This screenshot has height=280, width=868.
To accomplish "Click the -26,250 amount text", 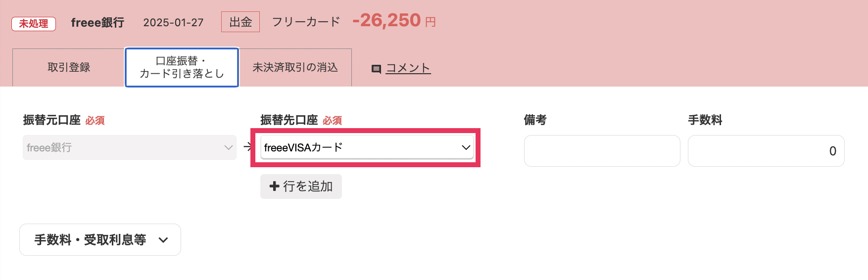I will click(386, 21).
